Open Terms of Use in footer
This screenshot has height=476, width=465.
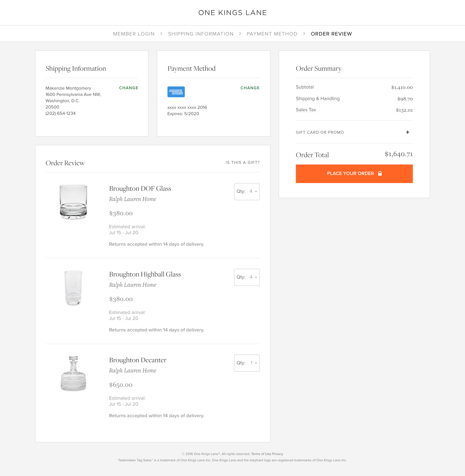pyautogui.click(x=261, y=454)
